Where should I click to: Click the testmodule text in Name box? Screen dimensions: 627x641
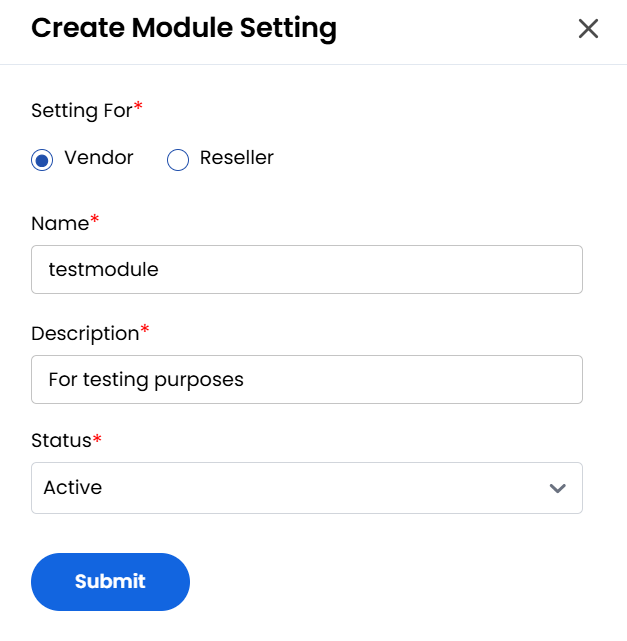point(103,270)
